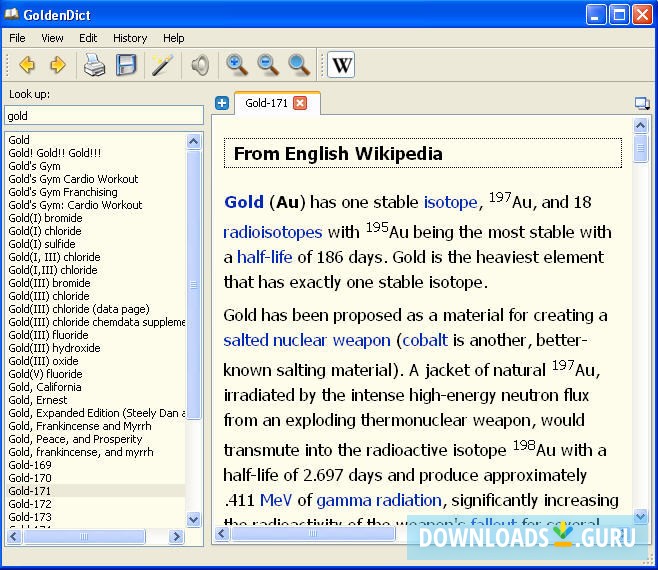Open the tab list button at right

pyautogui.click(x=642, y=103)
